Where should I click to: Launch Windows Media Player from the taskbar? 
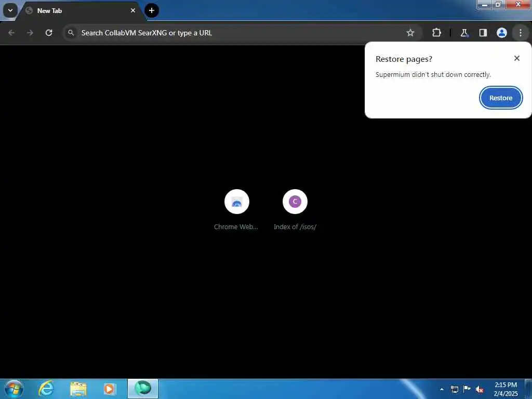click(110, 389)
